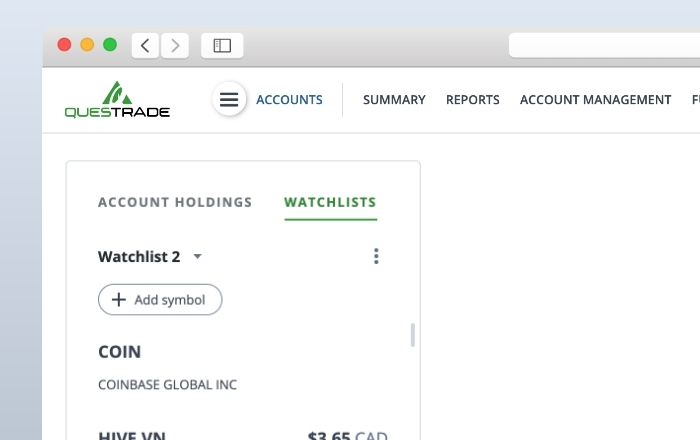Click the Questrade logo

coord(117,100)
